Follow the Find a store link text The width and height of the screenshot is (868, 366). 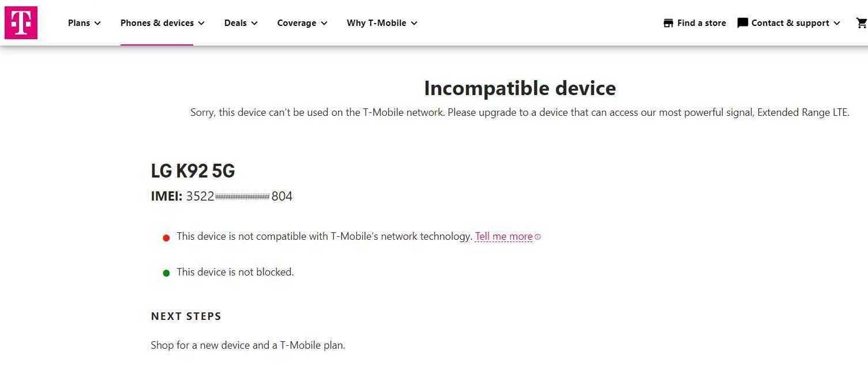(x=701, y=23)
